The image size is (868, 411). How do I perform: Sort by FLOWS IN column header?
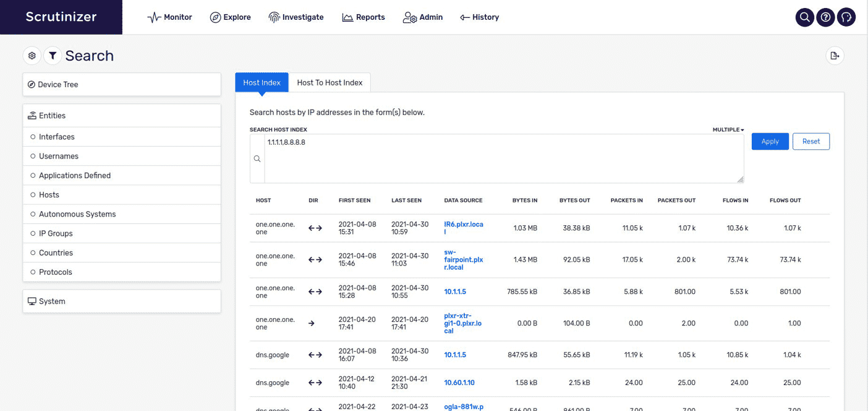(x=736, y=201)
